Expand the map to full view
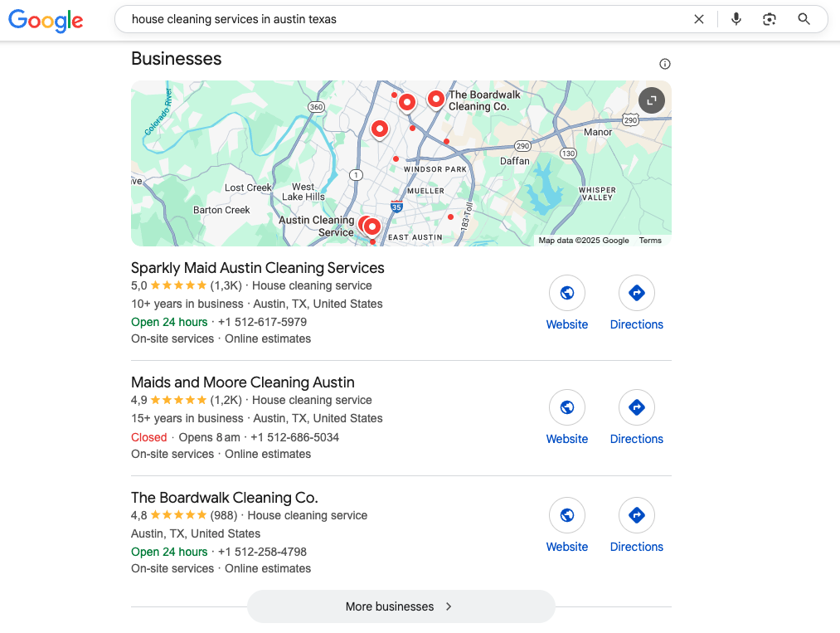Screen dimensions: 840x633 (652, 100)
